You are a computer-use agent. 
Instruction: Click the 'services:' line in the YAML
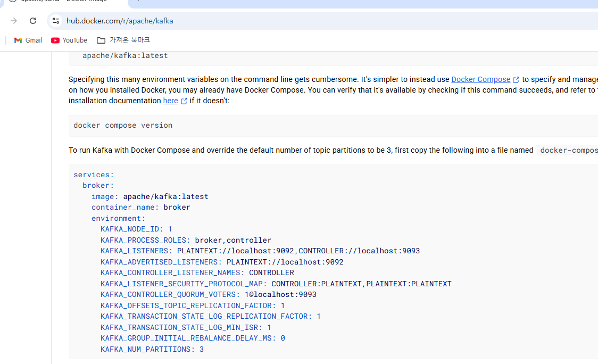tap(94, 175)
